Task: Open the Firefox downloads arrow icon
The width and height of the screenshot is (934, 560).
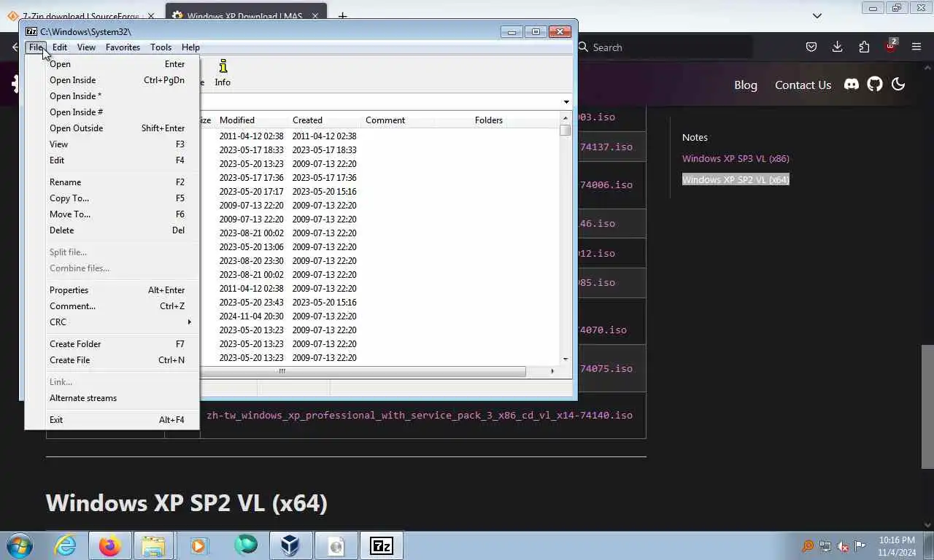Action: coord(837,47)
